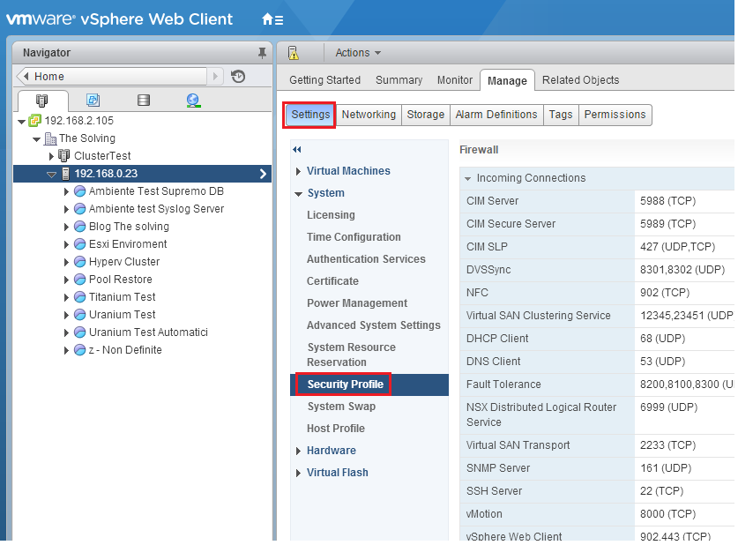
Task: Expand Hyperv Cluster resource pool
Action: [66, 262]
